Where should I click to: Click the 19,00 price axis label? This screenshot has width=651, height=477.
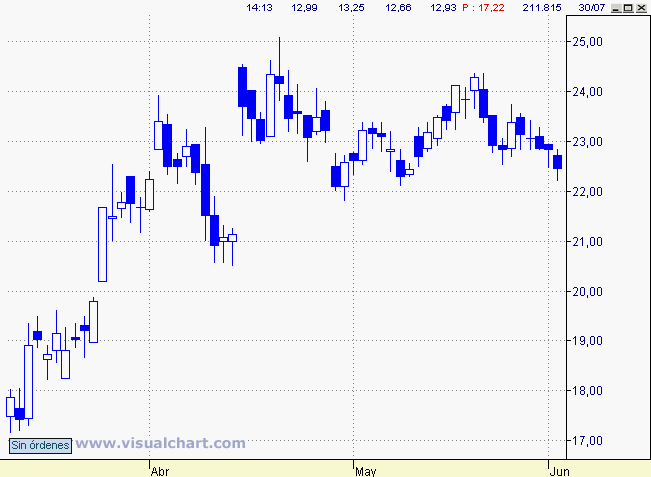[x=587, y=340]
